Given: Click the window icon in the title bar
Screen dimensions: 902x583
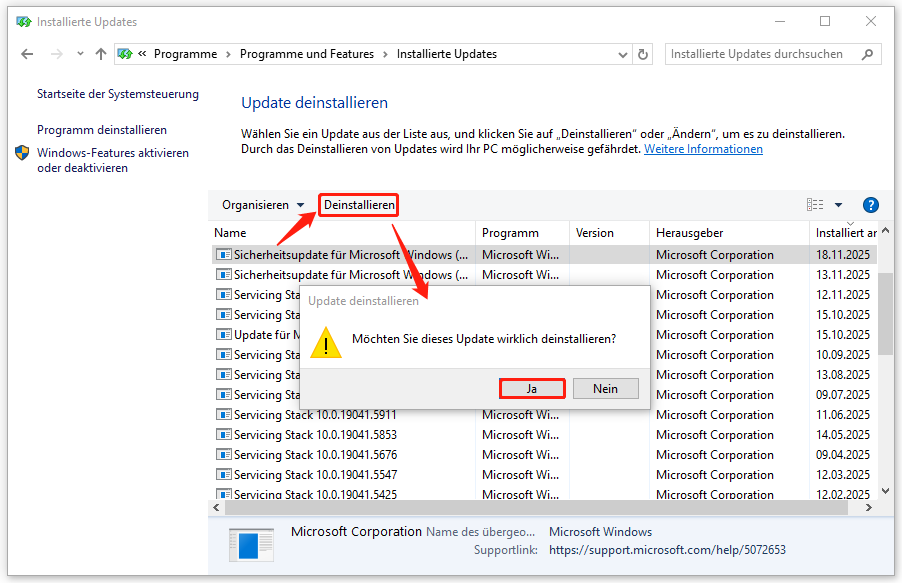Looking at the screenshot, I should tap(24, 20).
